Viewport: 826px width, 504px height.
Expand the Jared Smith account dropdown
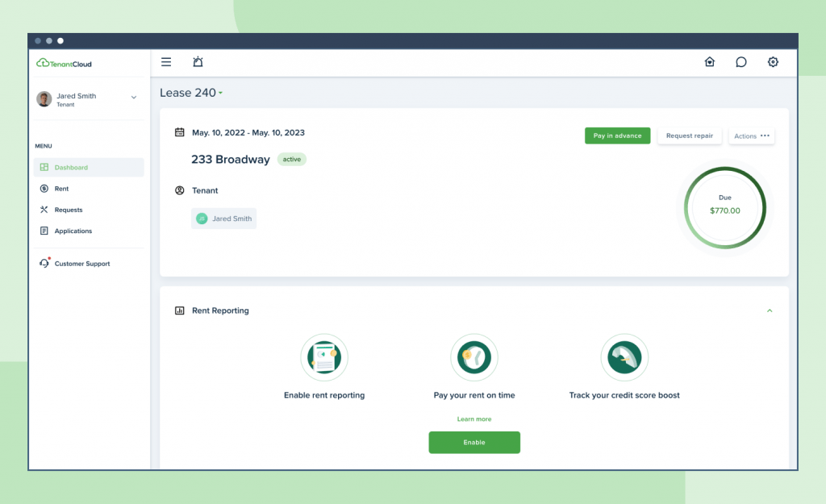pos(134,98)
